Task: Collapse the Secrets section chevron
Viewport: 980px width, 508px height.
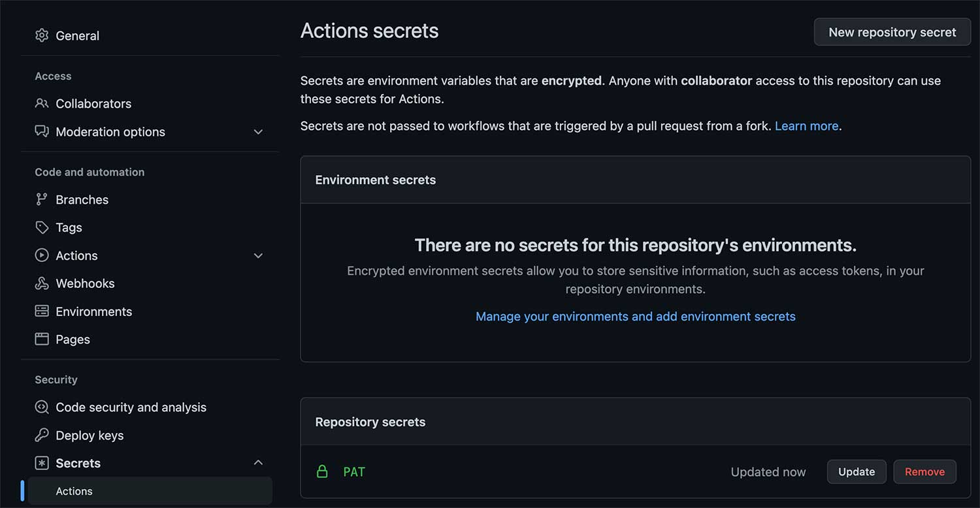Action: (258, 462)
